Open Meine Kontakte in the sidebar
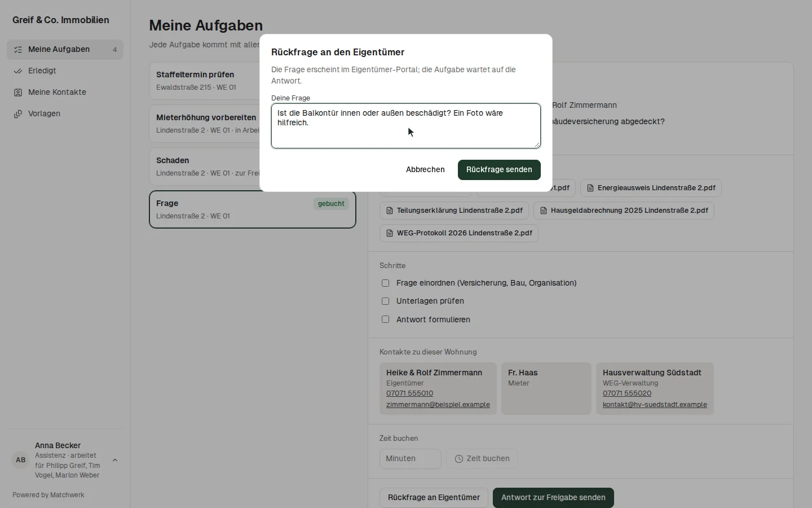The width and height of the screenshot is (812, 508). (65, 93)
